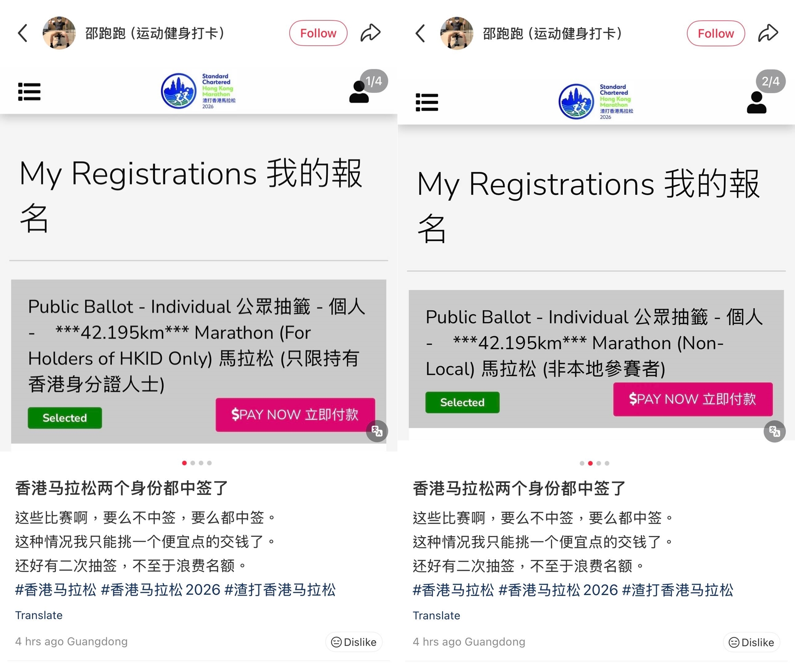Pay now for HKID Only marathon entry
The image size is (795, 672).
tap(295, 414)
